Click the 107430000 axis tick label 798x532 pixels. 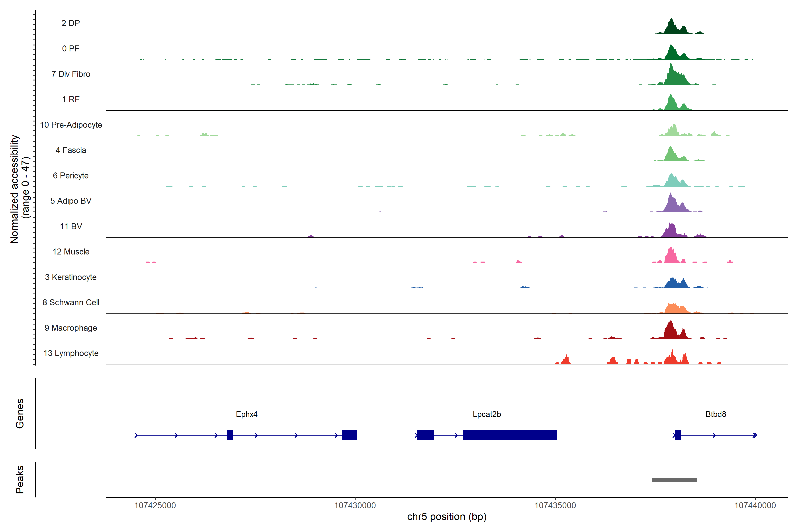pyautogui.click(x=355, y=506)
